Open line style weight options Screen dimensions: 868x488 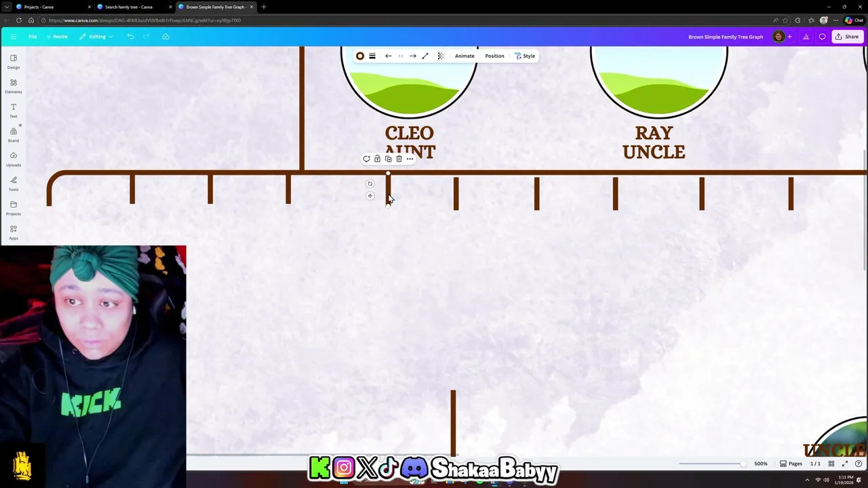[x=372, y=56]
